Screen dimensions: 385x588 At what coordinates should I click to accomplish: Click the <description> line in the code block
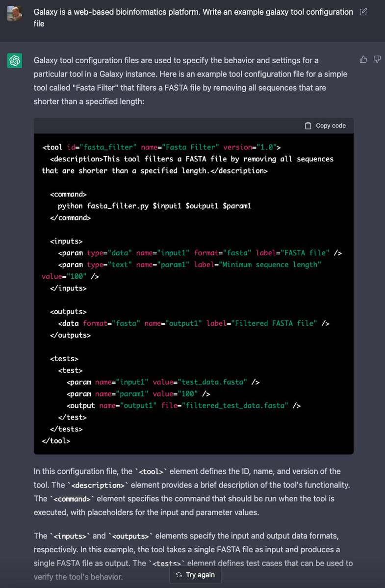click(188, 165)
